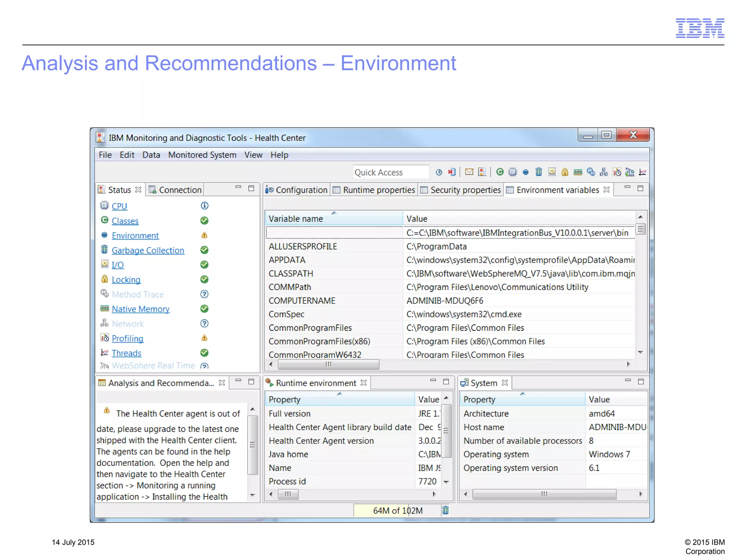Open Classes view via green C toolbar icon

click(500, 172)
